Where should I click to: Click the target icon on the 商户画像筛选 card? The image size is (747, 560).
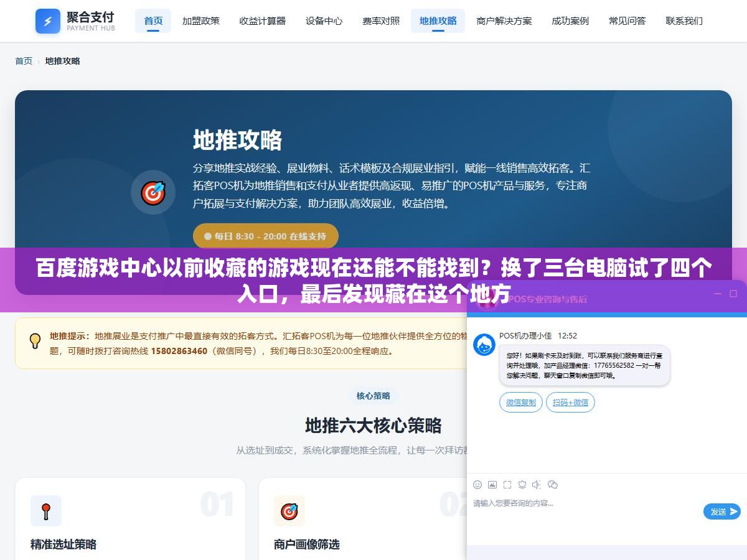pos(289,511)
